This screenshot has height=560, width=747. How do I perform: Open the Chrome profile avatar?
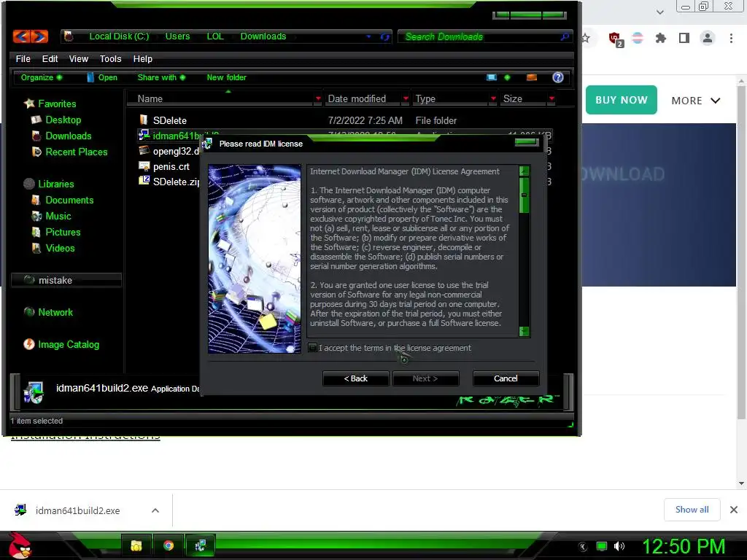coord(708,38)
